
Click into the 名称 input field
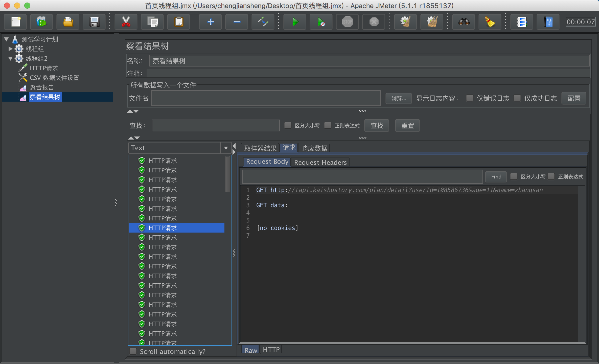[x=369, y=61]
